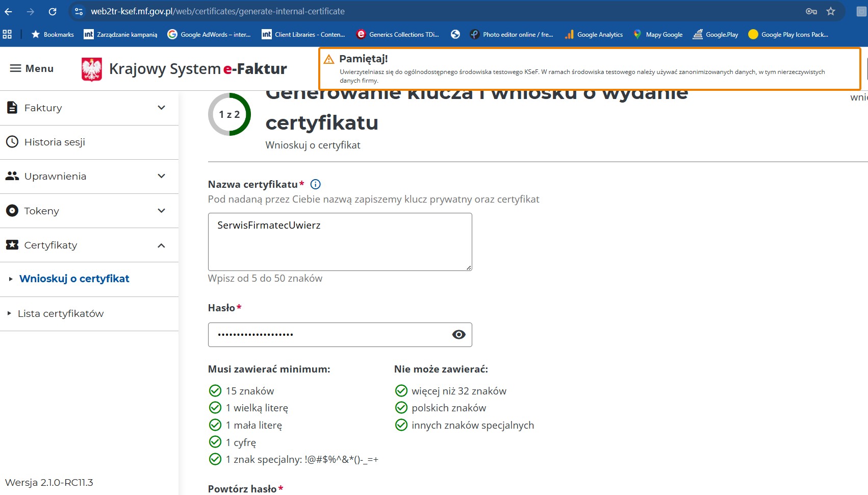The width and height of the screenshot is (868, 495).
Task: Click the Polish eagle emblem logo
Action: pos(92,69)
